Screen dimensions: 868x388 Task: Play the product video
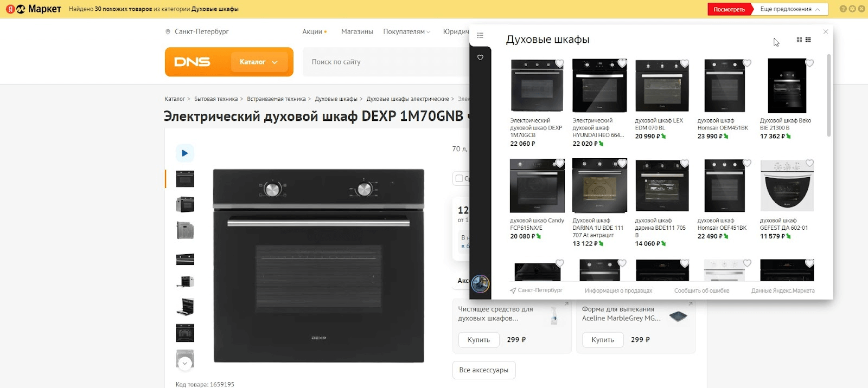(x=184, y=153)
